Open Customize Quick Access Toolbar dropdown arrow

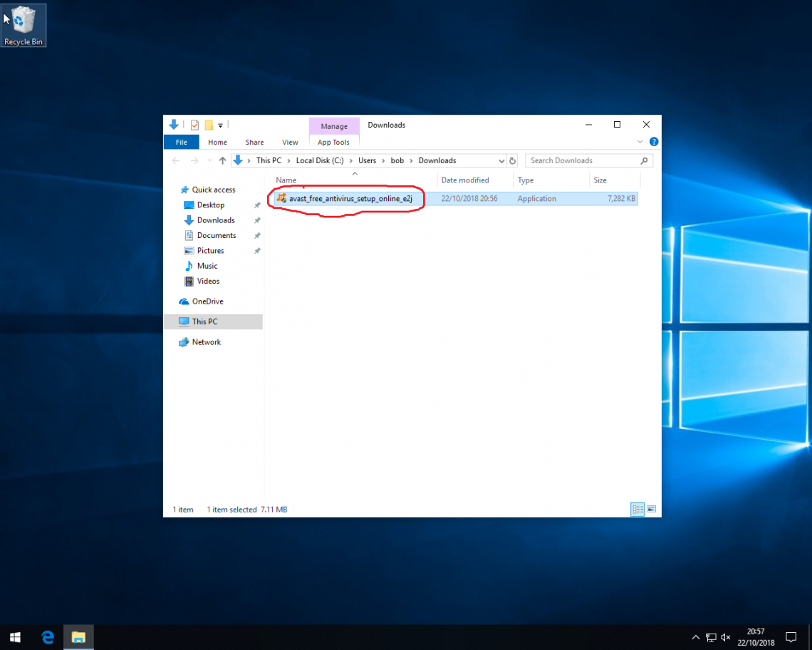221,125
